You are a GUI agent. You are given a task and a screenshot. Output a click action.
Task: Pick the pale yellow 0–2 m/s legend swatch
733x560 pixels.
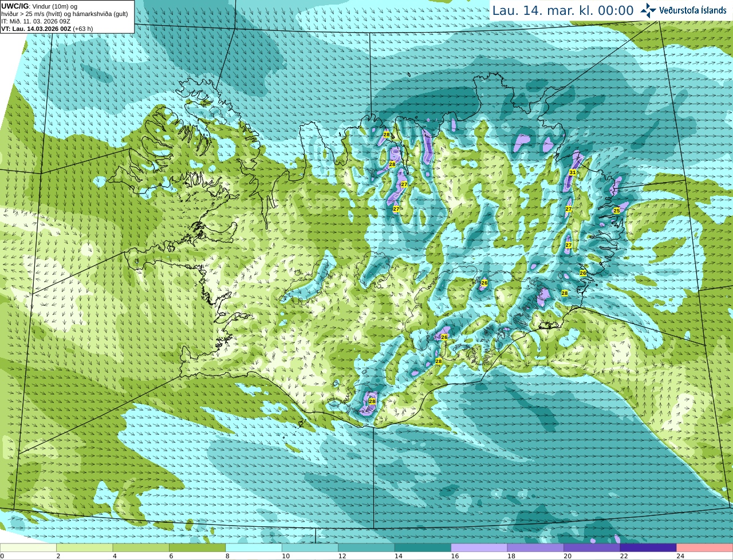click(x=28, y=547)
